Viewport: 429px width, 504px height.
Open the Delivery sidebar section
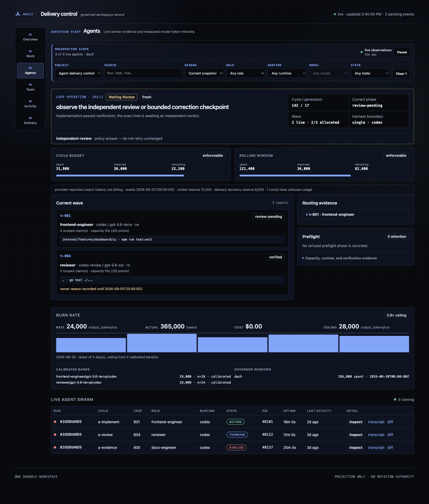[30, 121]
